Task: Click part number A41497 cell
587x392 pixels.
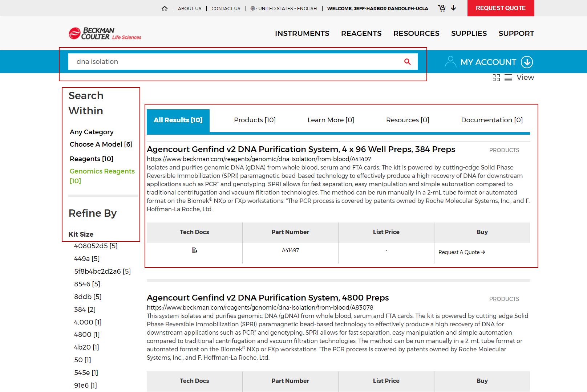Action: click(290, 250)
